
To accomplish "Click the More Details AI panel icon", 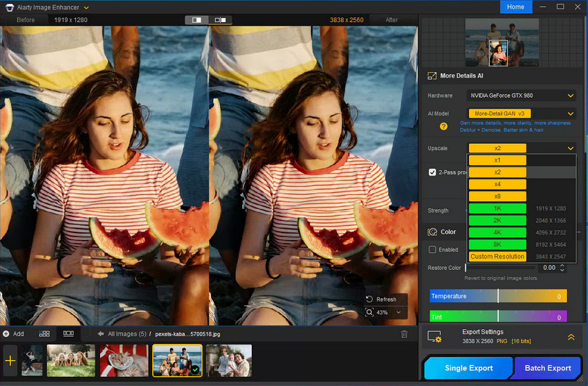I will [x=432, y=76].
